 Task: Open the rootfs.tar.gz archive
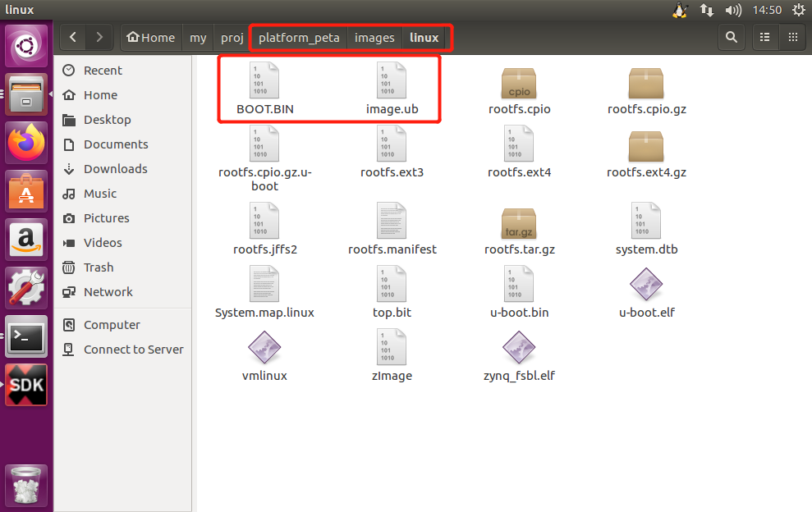tap(519, 220)
